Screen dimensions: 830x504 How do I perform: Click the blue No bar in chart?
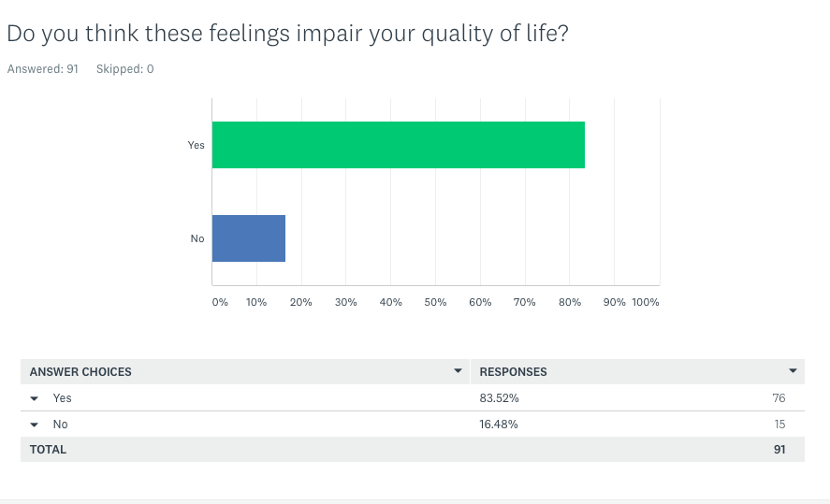248,238
